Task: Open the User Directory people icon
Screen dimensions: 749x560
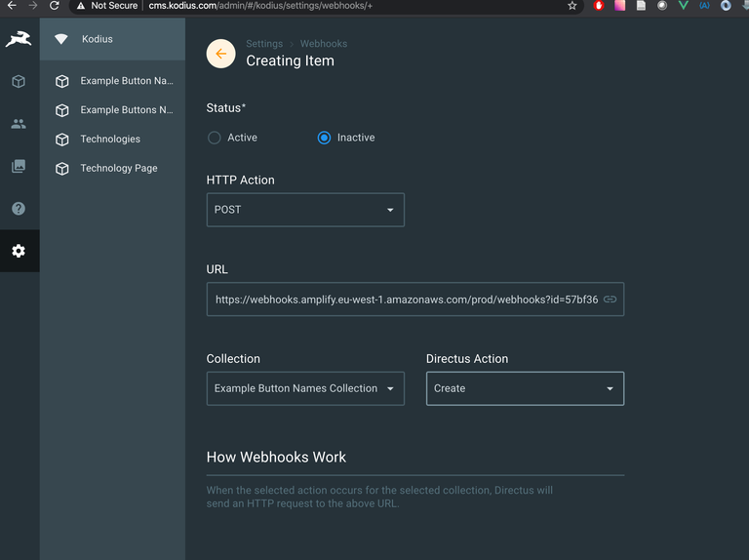Action: (19, 124)
